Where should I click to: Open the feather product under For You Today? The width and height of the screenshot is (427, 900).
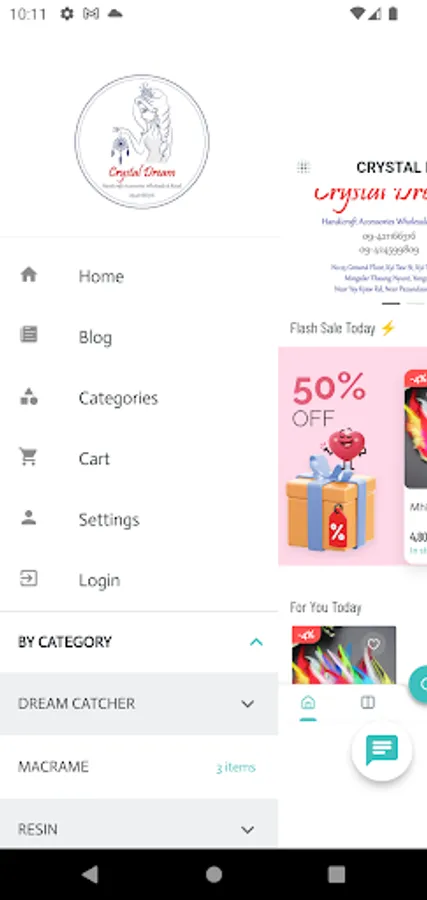pyautogui.click(x=344, y=655)
